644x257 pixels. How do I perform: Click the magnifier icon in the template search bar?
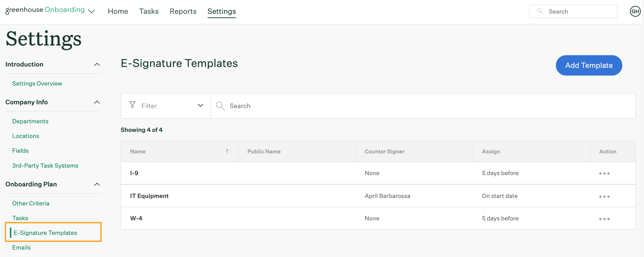[220, 106]
